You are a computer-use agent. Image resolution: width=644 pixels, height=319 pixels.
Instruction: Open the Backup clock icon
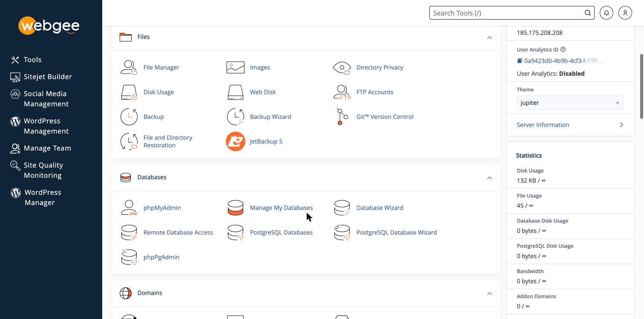point(129,117)
